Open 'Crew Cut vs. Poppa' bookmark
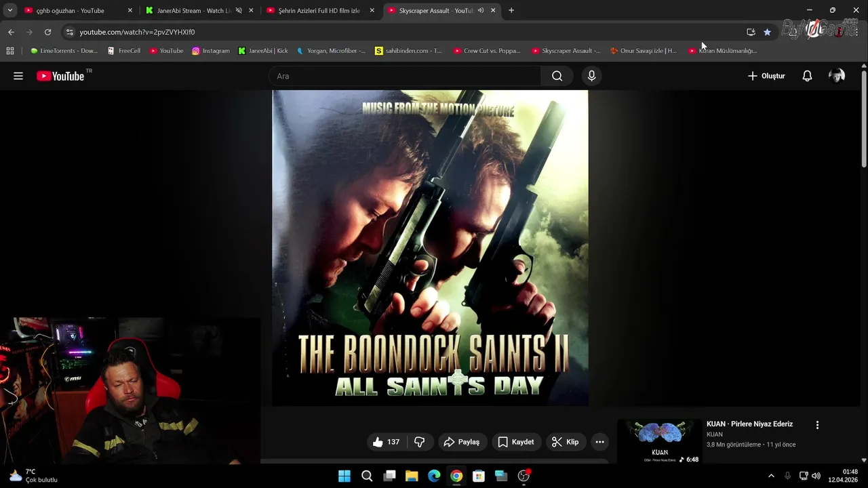The width and height of the screenshot is (868, 488). click(x=487, y=51)
